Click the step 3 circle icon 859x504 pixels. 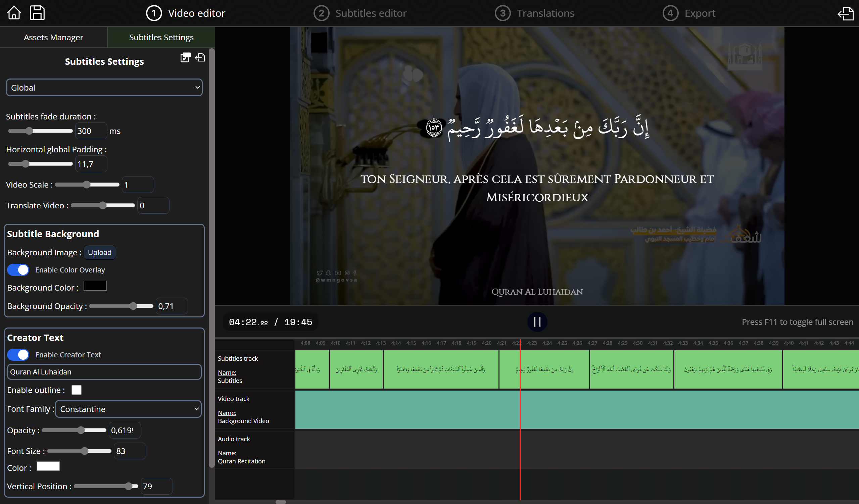pos(503,13)
